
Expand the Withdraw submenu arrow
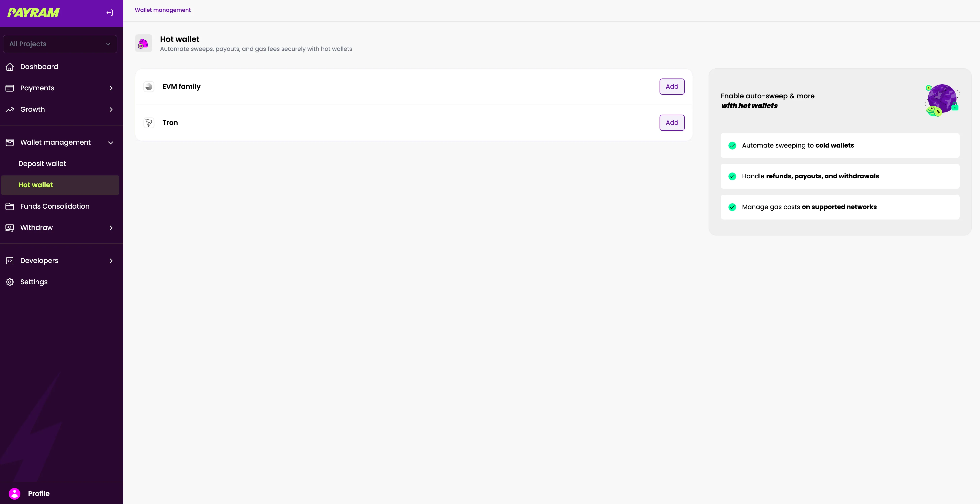click(111, 228)
